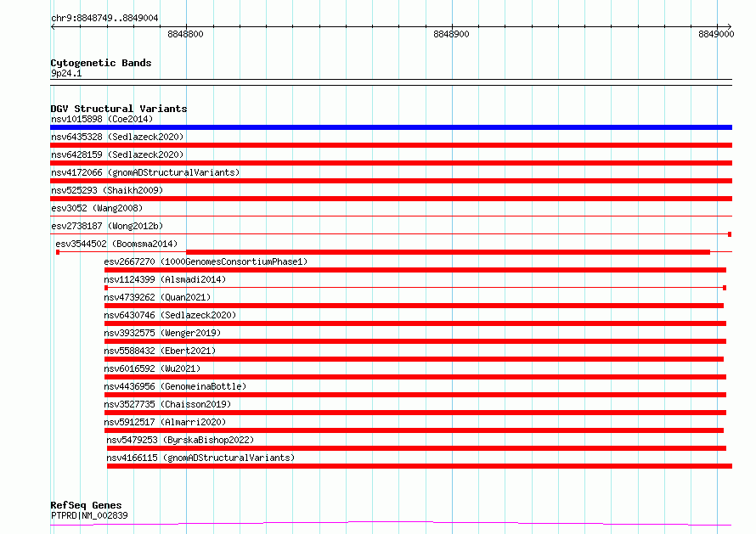Click the red bar under nsv4739262 (Quan2021)
The width and height of the screenshot is (756, 534).
click(x=414, y=306)
